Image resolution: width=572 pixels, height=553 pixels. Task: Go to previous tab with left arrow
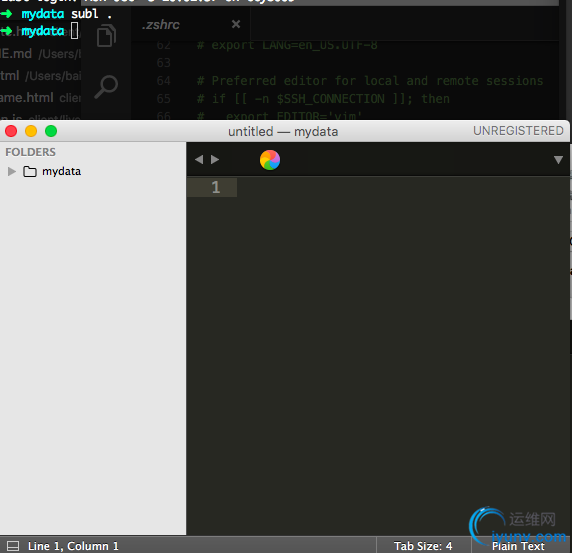coord(199,159)
